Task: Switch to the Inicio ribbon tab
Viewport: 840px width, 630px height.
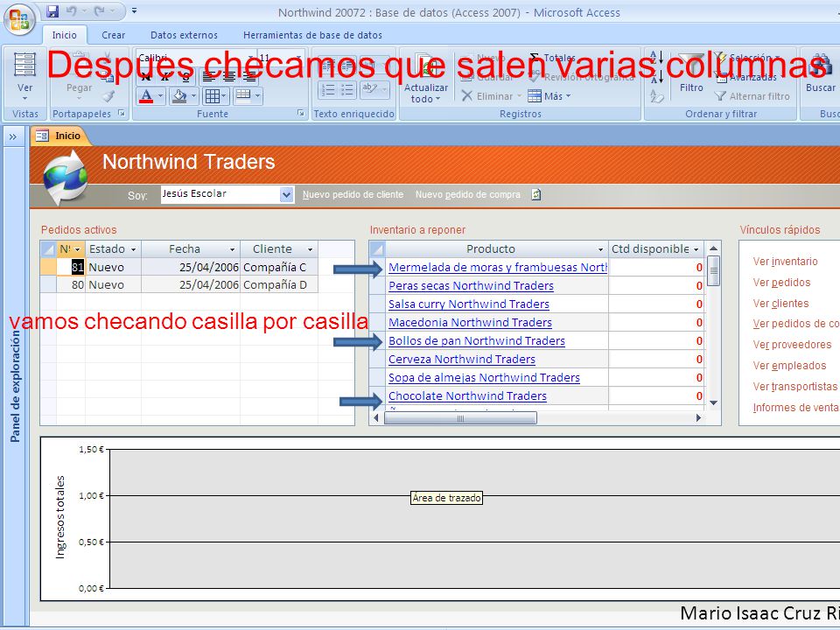Action: click(x=64, y=35)
